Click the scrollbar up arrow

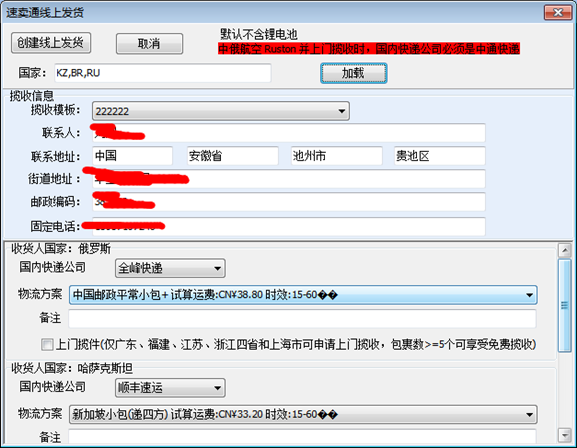click(564, 250)
